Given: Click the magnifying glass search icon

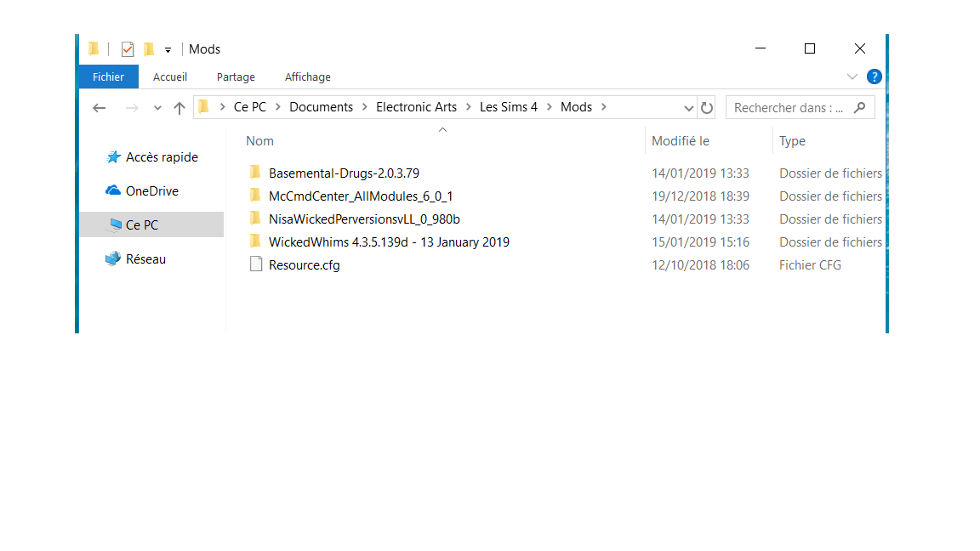Looking at the screenshot, I should click(x=860, y=107).
